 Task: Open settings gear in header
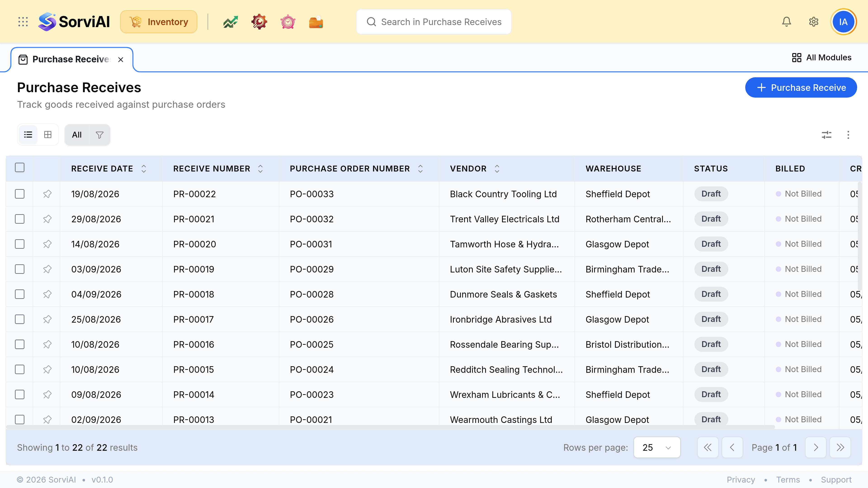point(814,22)
